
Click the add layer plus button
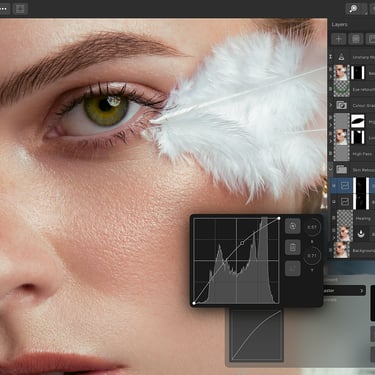point(339,39)
